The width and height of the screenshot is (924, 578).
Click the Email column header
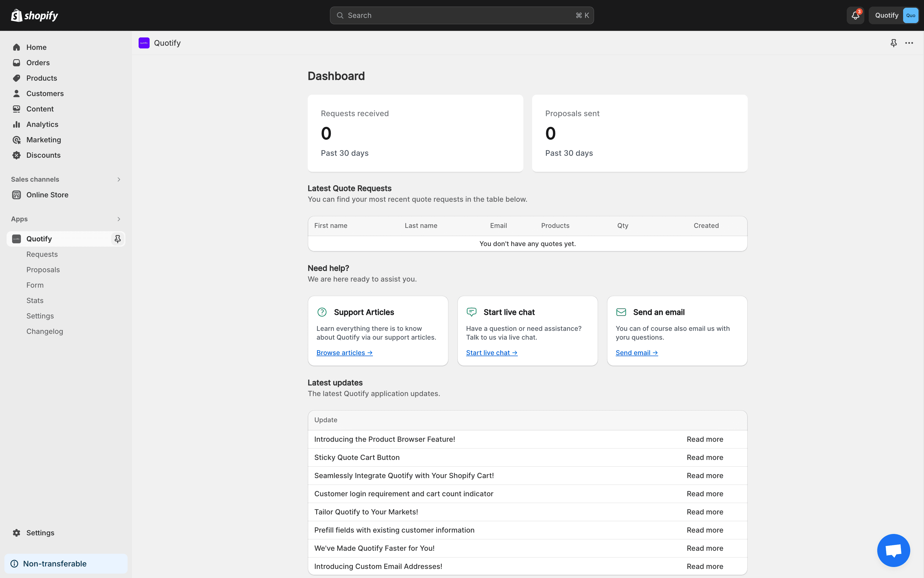pyautogui.click(x=498, y=225)
